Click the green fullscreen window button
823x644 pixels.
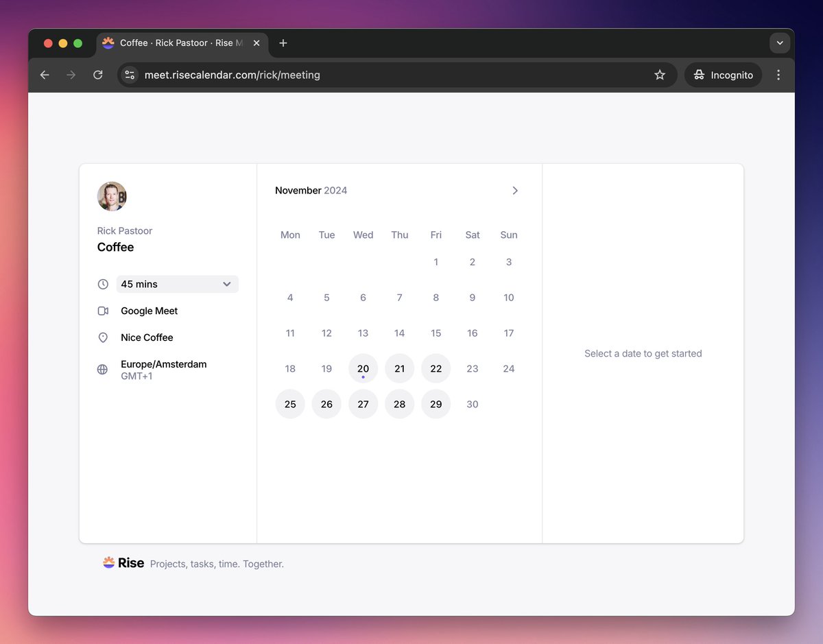point(78,43)
